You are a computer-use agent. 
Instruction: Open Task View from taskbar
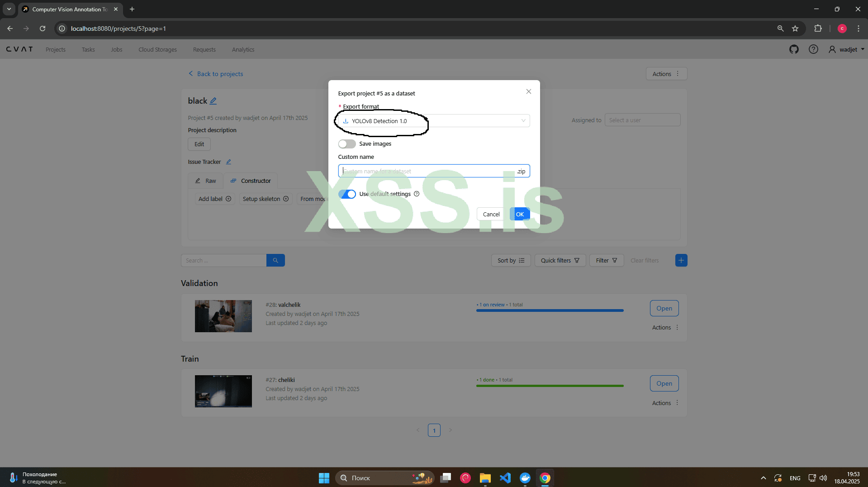coord(446,478)
